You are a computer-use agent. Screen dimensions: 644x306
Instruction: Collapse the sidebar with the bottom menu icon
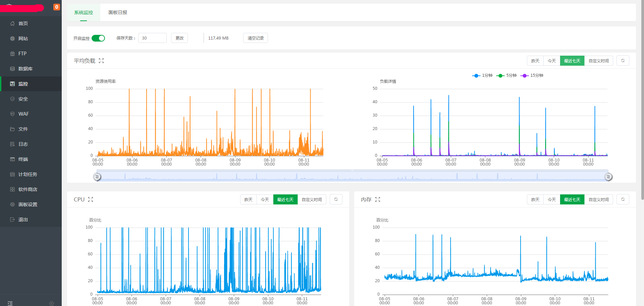point(10,303)
